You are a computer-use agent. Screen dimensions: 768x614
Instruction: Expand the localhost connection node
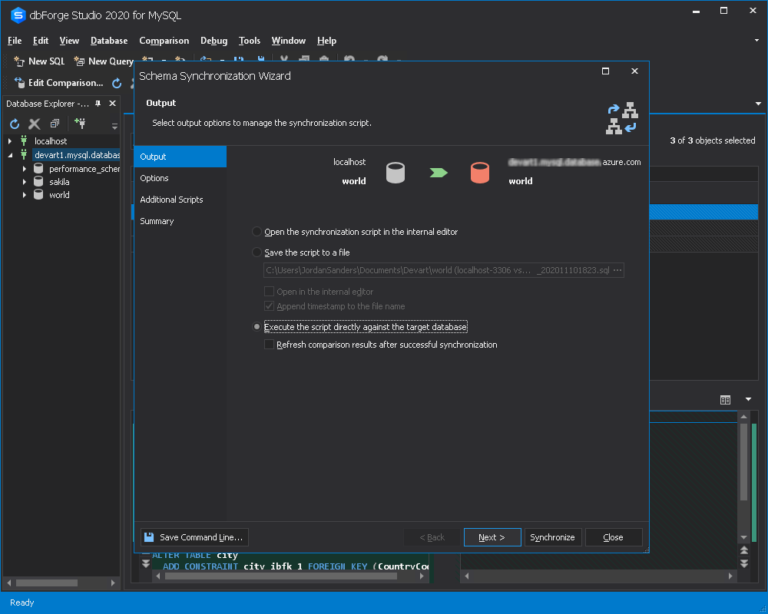pyautogui.click(x=10, y=141)
